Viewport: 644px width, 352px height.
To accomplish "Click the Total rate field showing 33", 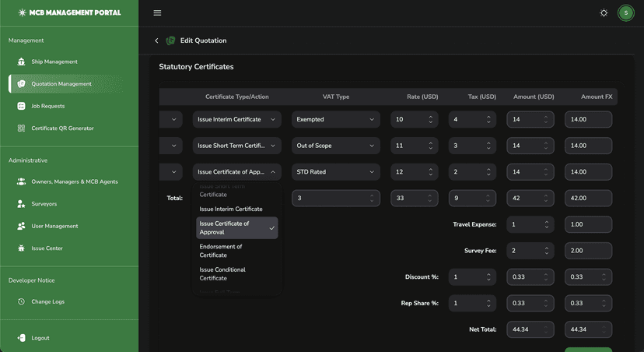I will (415, 199).
